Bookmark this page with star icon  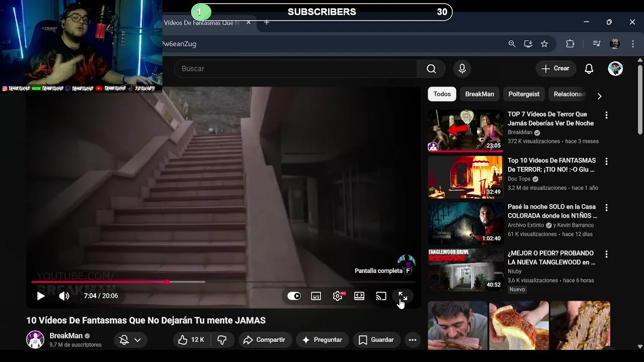[544, 44]
